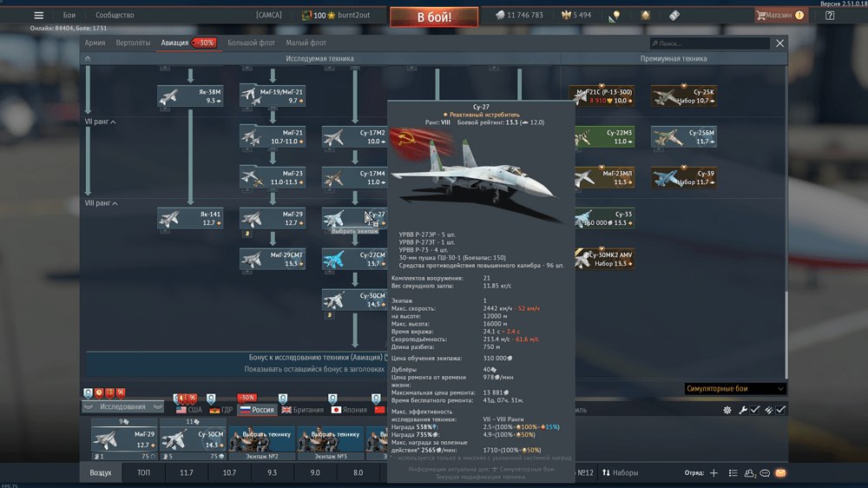Select the Россия country flag

coord(257,410)
